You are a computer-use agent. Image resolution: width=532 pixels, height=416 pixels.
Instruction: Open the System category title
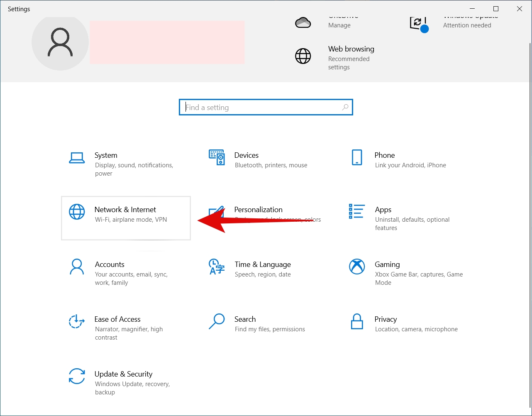[106, 155]
